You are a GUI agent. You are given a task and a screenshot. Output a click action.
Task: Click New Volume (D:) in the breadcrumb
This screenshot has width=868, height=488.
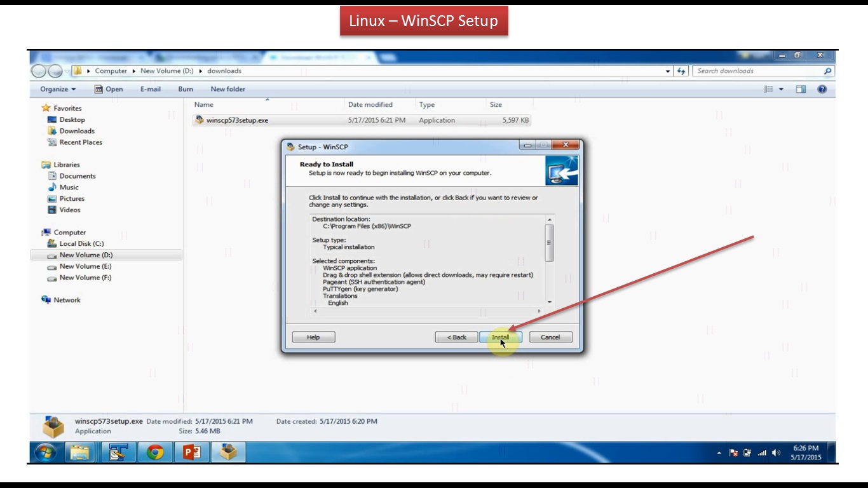(167, 71)
